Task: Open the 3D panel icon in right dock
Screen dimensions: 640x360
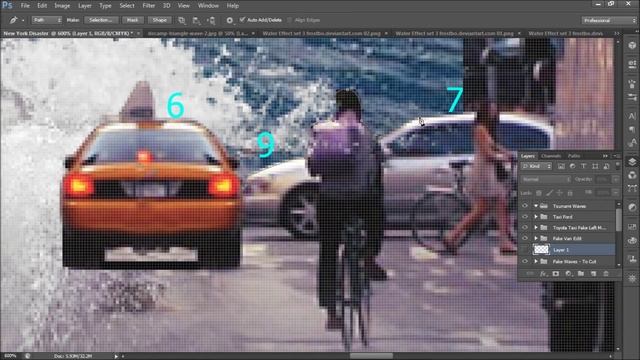Action: [632, 45]
